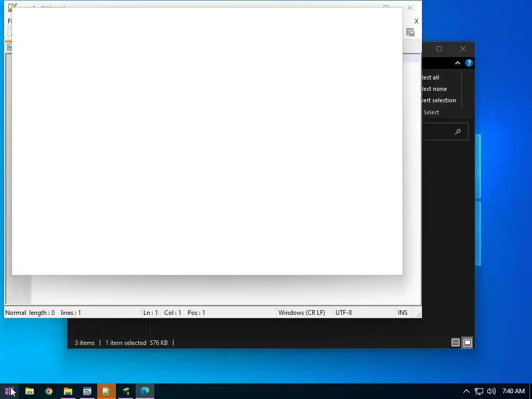Click the 3 items status text in File Explorer
The image size is (532, 399).
pyautogui.click(x=85, y=343)
